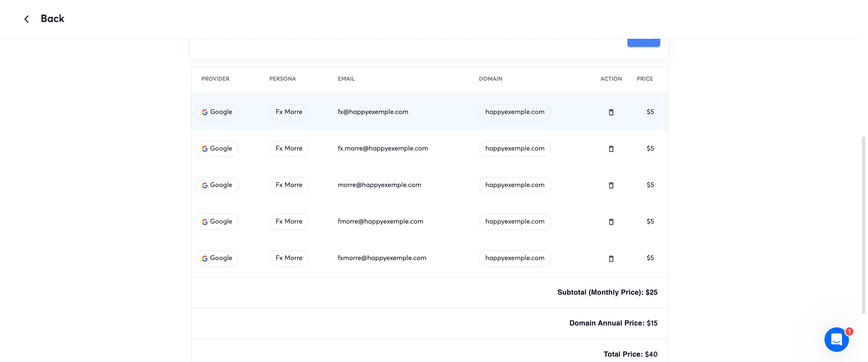This screenshot has width=868, height=362.
Task: Click the email morre@happyexemple.com text
Action: pyautogui.click(x=379, y=184)
